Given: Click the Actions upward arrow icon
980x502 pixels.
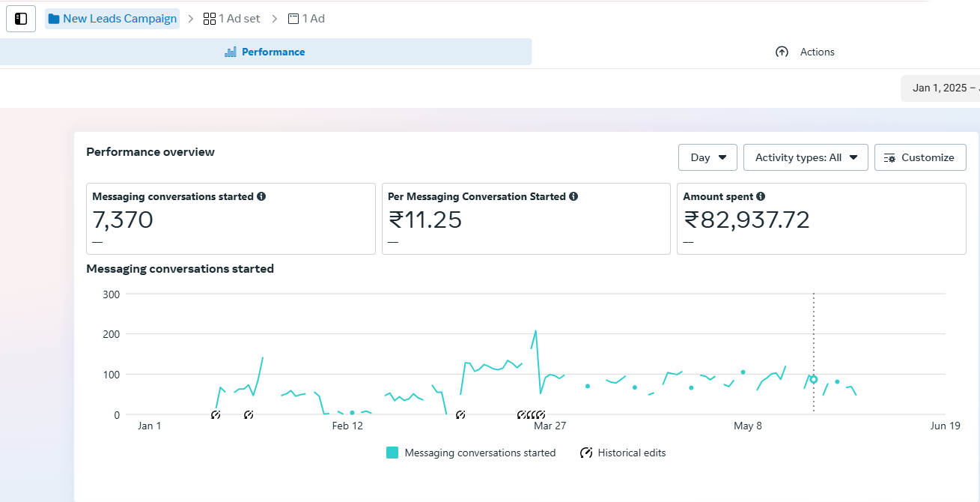Looking at the screenshot, I should click(782, 52).
